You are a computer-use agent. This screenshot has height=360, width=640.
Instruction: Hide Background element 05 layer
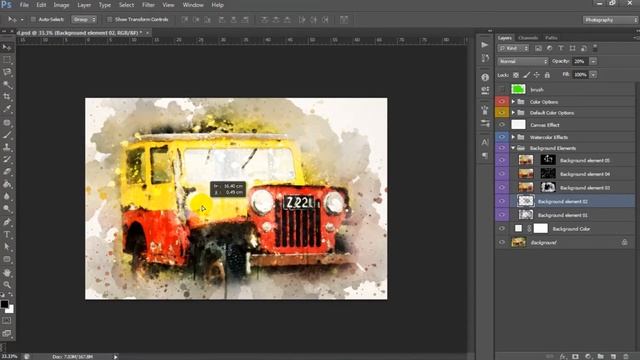[x=502, y=160]
